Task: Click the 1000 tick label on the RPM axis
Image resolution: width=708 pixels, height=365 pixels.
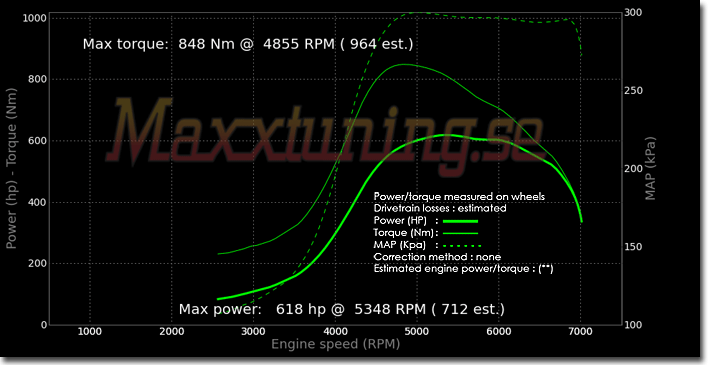Action: (89, 332)
